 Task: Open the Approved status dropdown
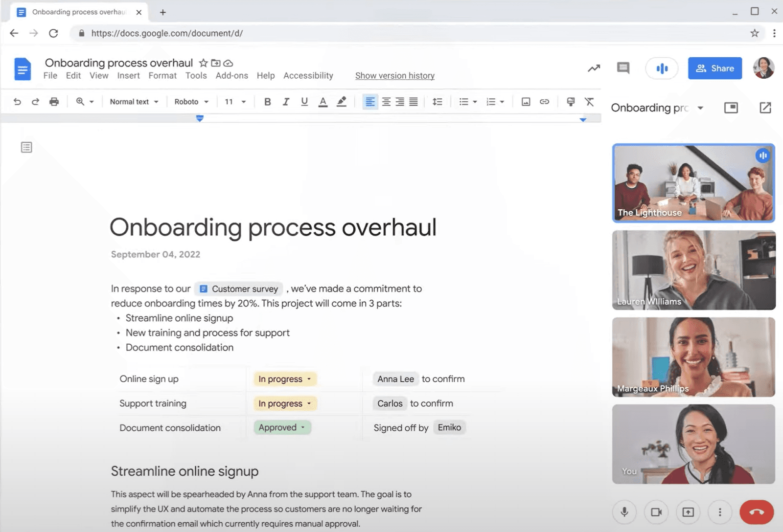[x=282, y=427]
